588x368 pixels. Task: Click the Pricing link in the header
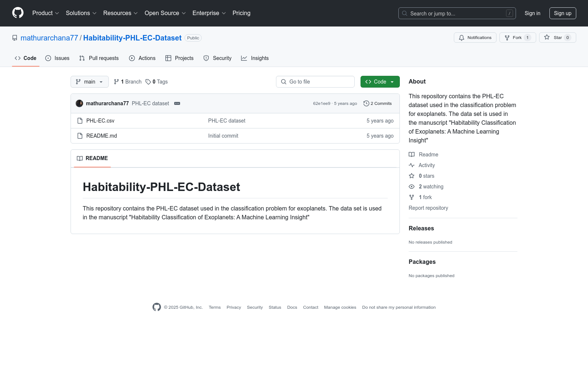[241, 13]
